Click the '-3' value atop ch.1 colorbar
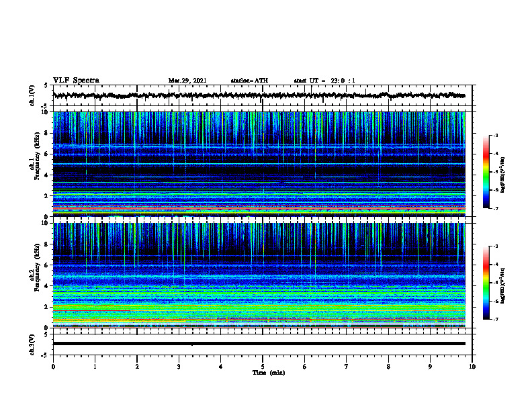This screenshot has width=532, height=411. [x=496, y=135]
